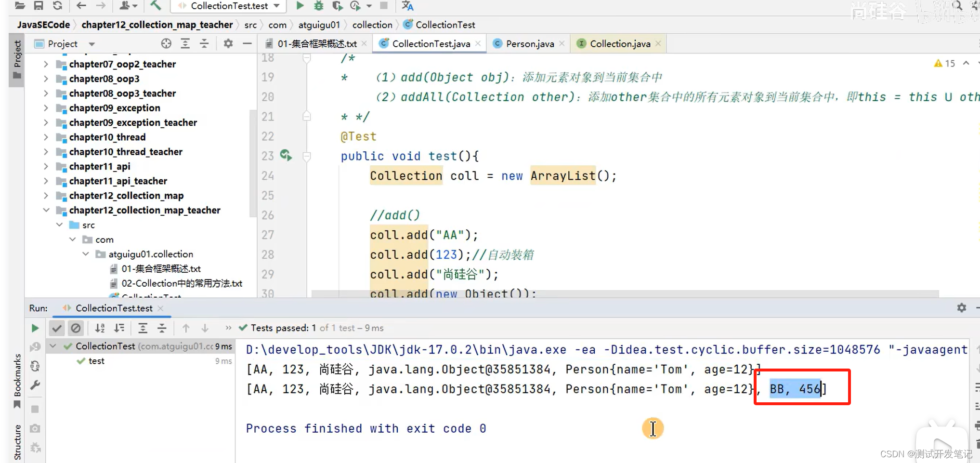The image size is (980, 463).
Task: Hide the Project panel with the minus icon
Action: (247, 44)
